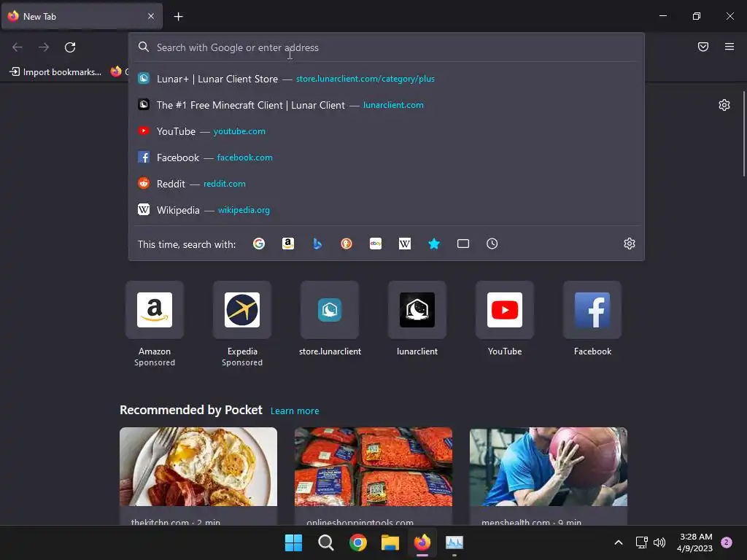Viewport: 747px width, 560px height.
Task: Open the volume tray icon
Action: pyautogui.click(x=659, y=542)
